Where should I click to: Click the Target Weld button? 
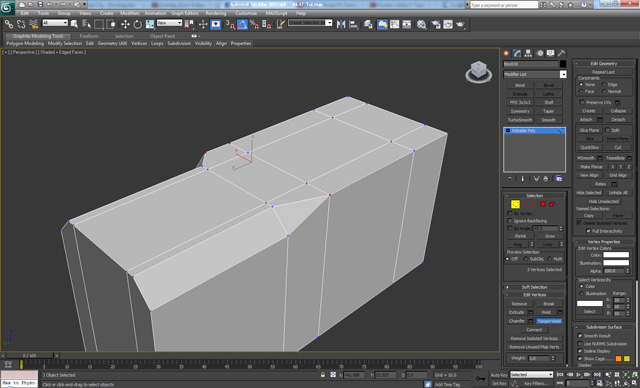549,321
